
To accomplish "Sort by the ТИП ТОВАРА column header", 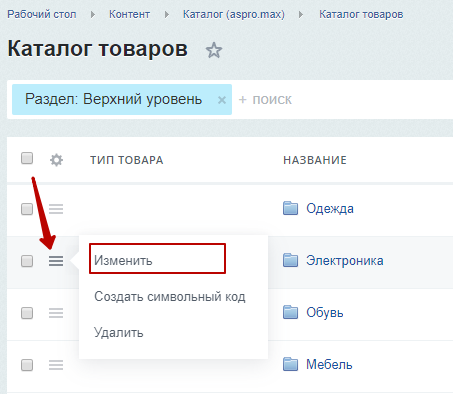I will [127, 160].
